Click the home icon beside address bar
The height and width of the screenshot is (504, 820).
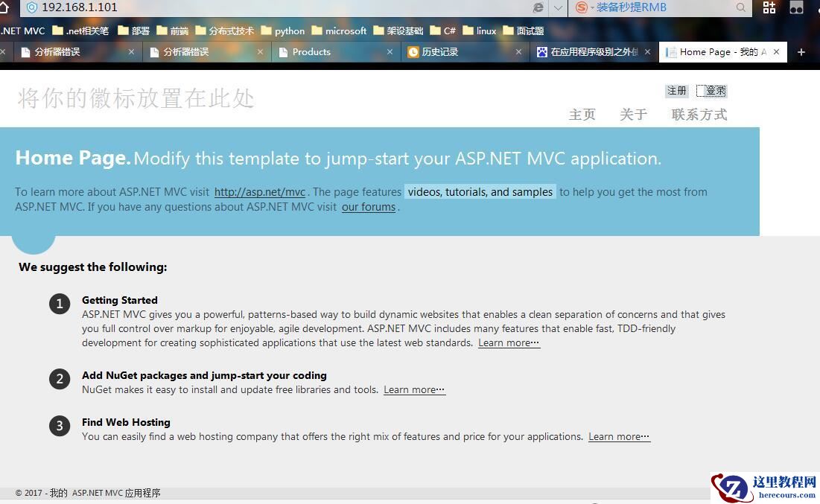tap(4, 7)
